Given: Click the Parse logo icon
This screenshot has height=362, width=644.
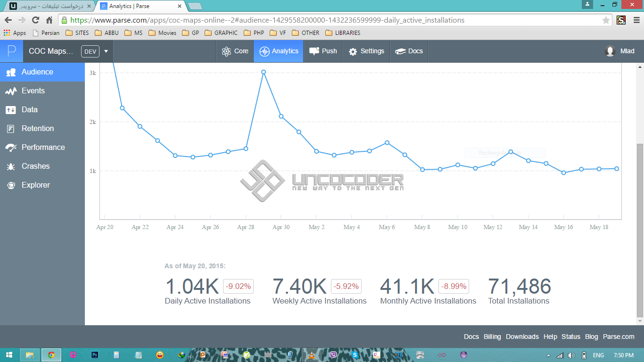Looking at the screenshot, I should pyautogui.click(x=11, y=51).
